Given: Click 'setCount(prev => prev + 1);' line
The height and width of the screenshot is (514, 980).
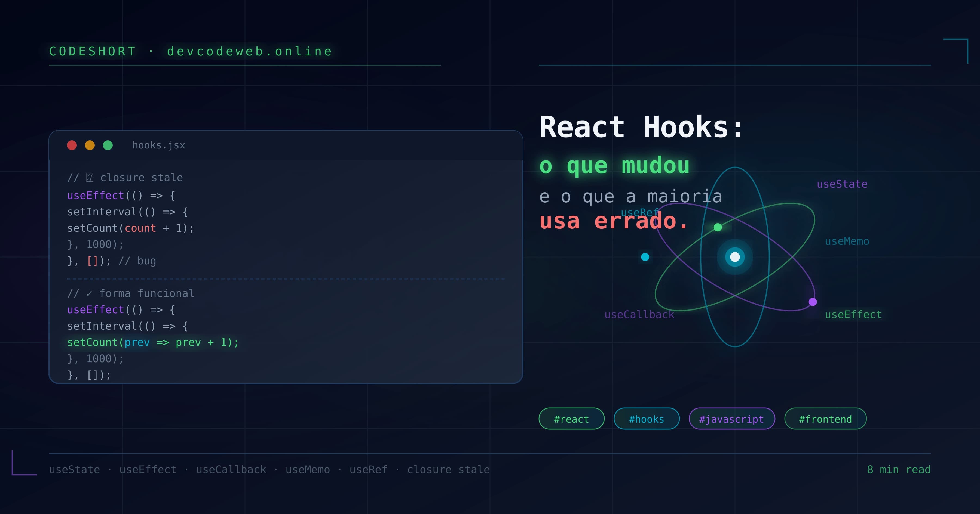Looking at the screenshot, I should [153, 342].
